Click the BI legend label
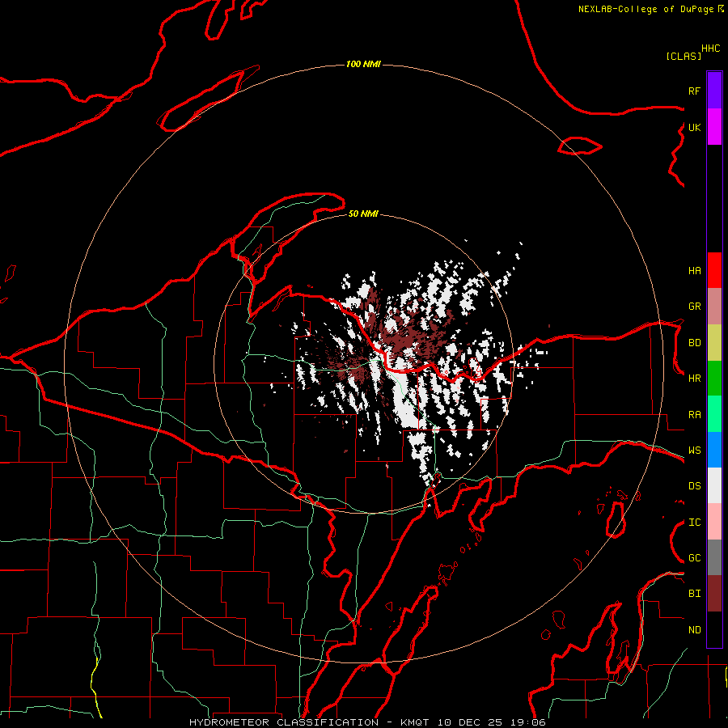Image resolution: width=728 pixels, height=728 pixels. click(x=694, y=594)
